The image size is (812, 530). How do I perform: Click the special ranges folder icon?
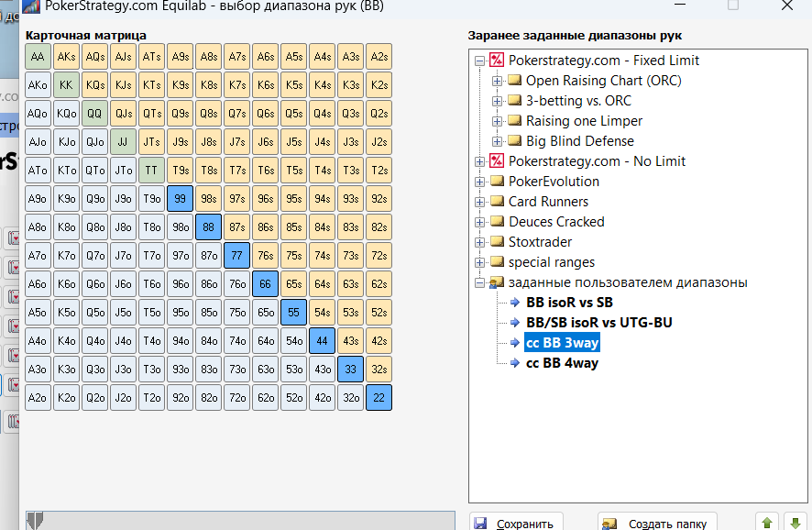[497, 262]
